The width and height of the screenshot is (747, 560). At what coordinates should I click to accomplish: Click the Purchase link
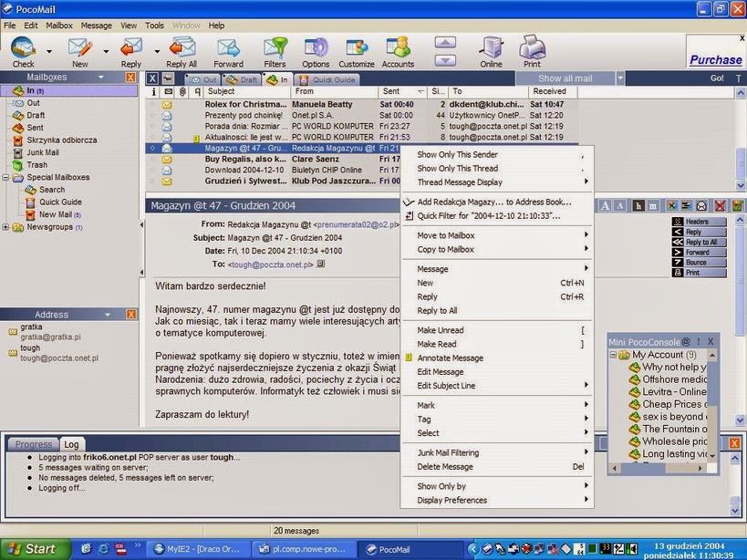pos(716,60)
